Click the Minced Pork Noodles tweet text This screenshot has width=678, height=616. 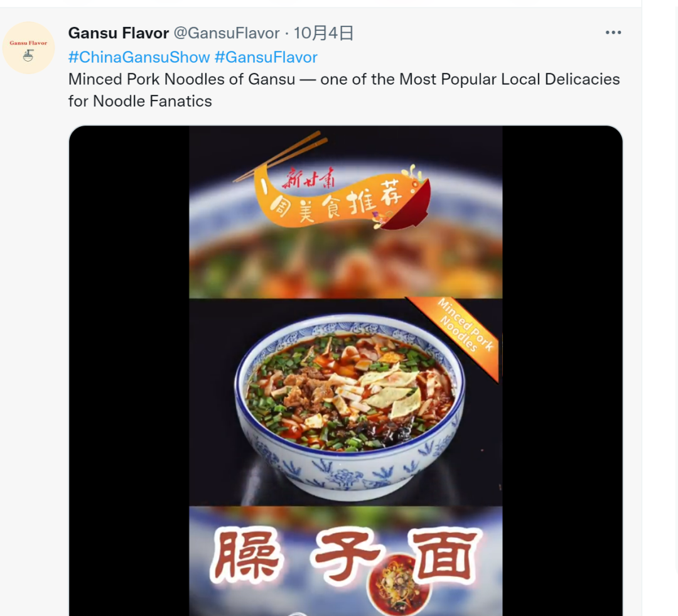click(x=344, y=90)
